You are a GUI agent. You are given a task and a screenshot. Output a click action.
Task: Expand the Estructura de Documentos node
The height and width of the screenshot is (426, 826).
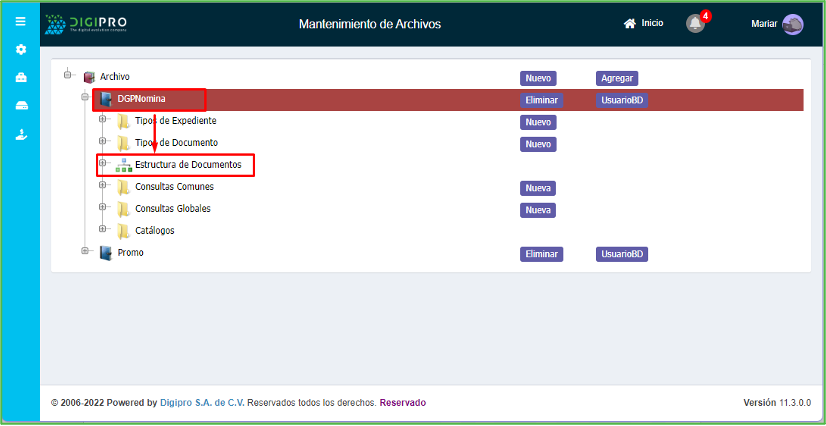click(x=102, y=163)
